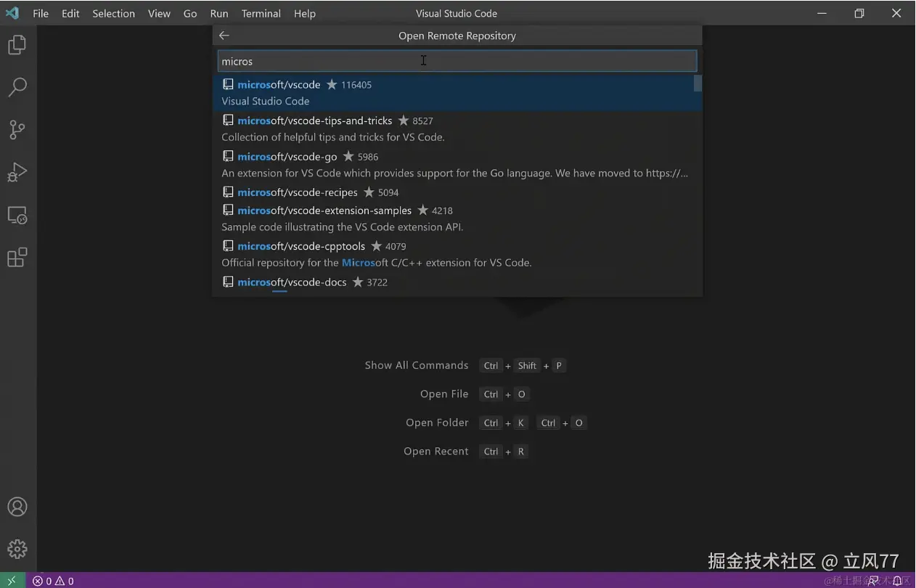The width and height of the screenshot is (916, 588).
Task: Open the Source Control view
Action: [x=17, y=130]
